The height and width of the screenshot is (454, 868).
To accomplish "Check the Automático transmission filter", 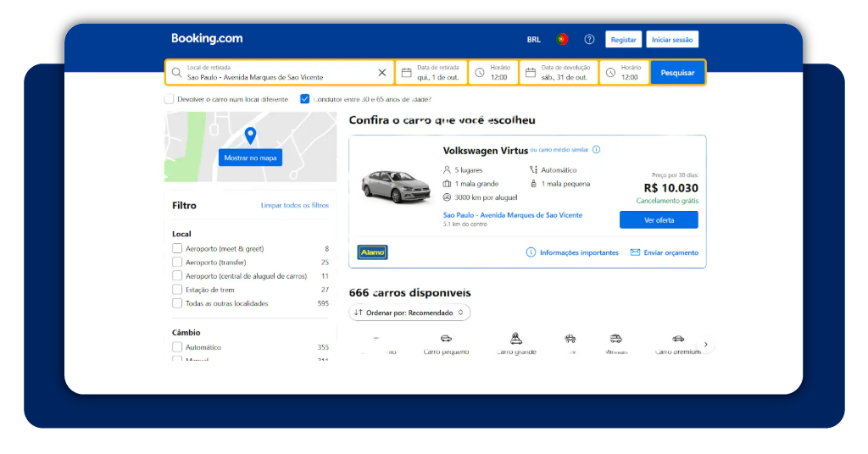I will tap(177, 346).
